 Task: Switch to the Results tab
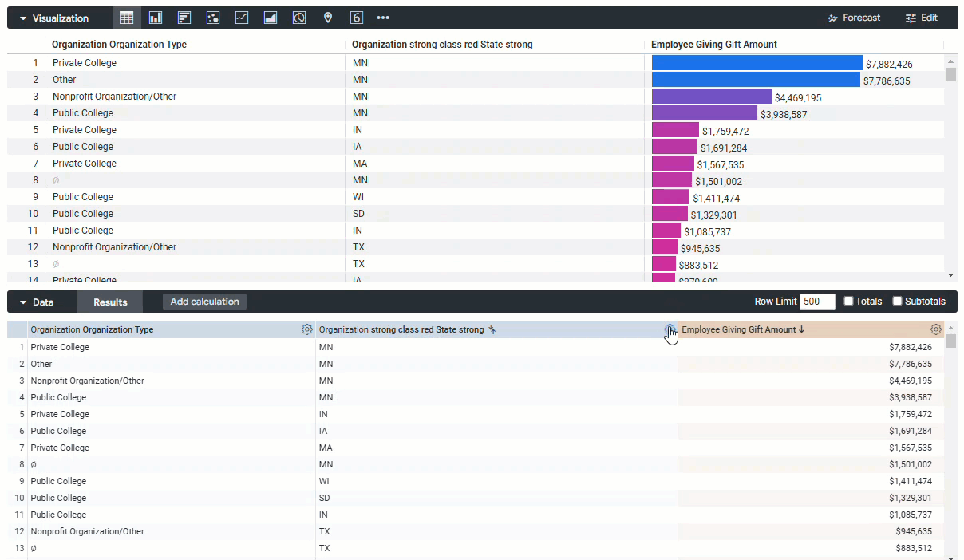coord(110,302)
